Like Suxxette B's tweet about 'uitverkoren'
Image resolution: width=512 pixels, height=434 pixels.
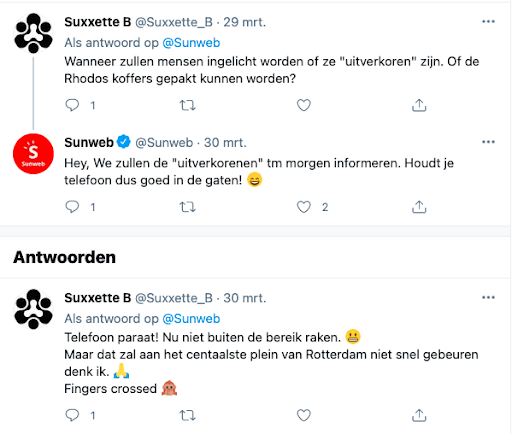tap(304, 105)
